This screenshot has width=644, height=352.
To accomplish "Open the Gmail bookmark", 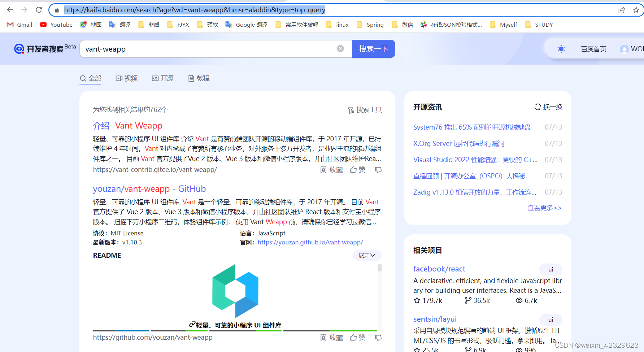I will click(x=19, y=25).
